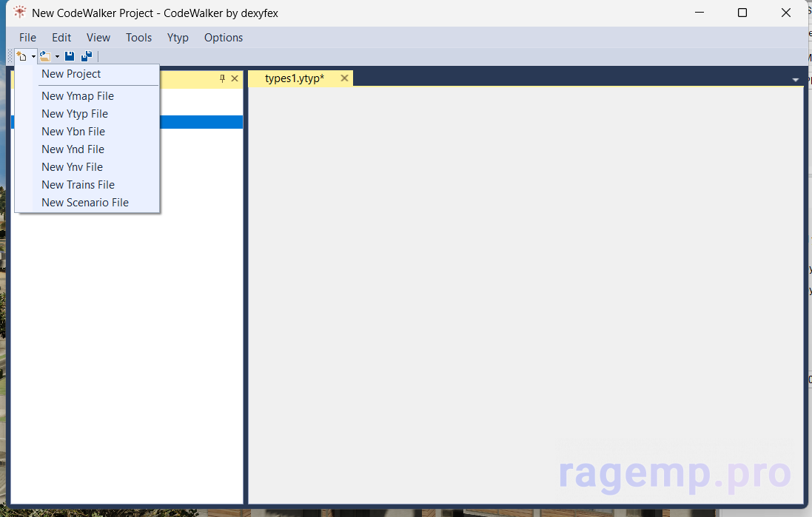Click the Save toolbar icon
This screenshot has width=812, height=517.
[x=70, y=56]
